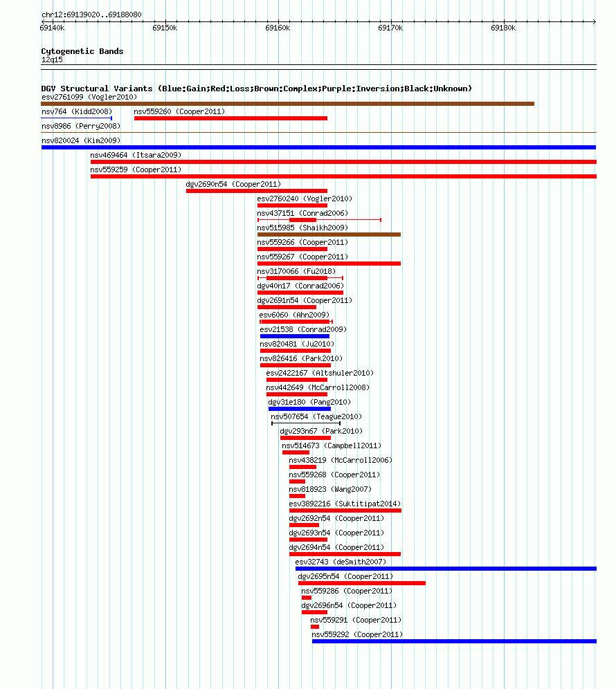Click the chr12:69139020..69188080 coordinates text

tap(91, 15)
